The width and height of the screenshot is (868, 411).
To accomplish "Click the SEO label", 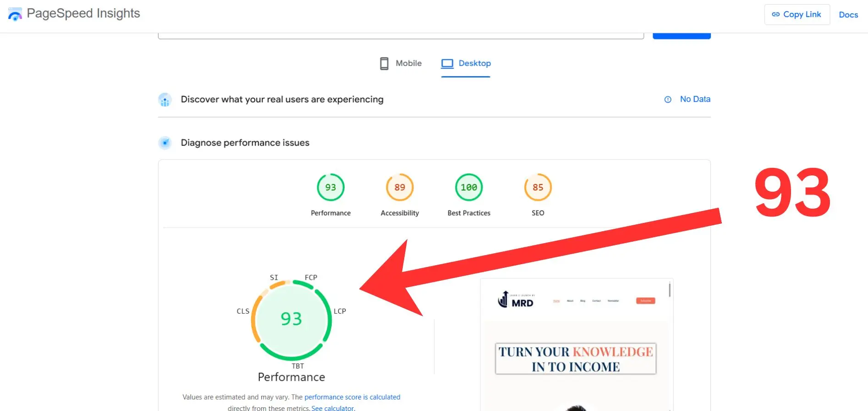I will coord(538,213).
